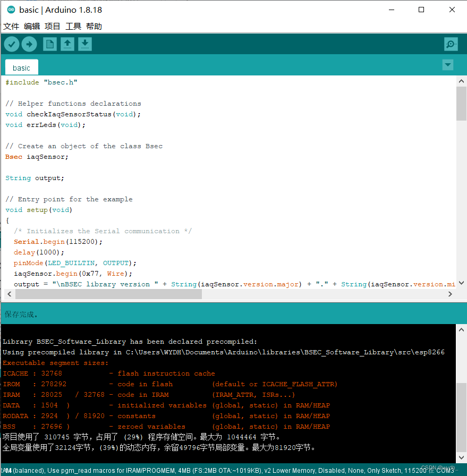Image resolution: width=467 pixels, height=476 pixels.
Task: Create a new sketch from the toolbar
Action: (x=49, y=44)
